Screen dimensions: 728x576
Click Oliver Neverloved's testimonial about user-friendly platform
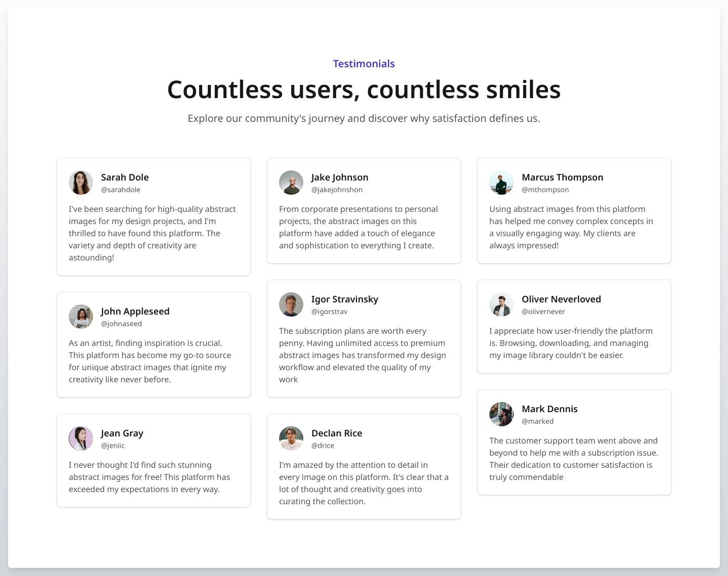pos(571,343)
